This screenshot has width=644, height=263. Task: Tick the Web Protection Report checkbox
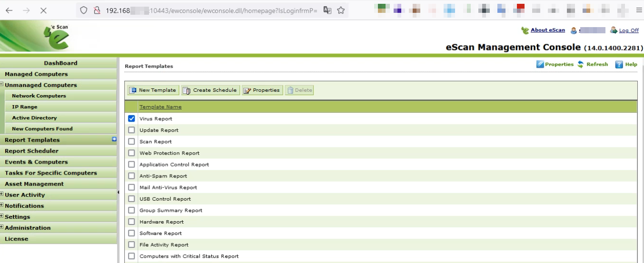[x=131, y=153]
